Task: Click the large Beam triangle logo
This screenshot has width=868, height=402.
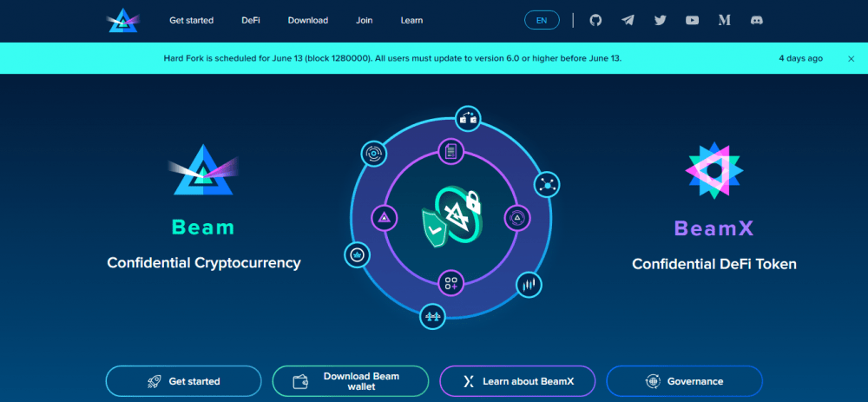Action: point(203,170)
